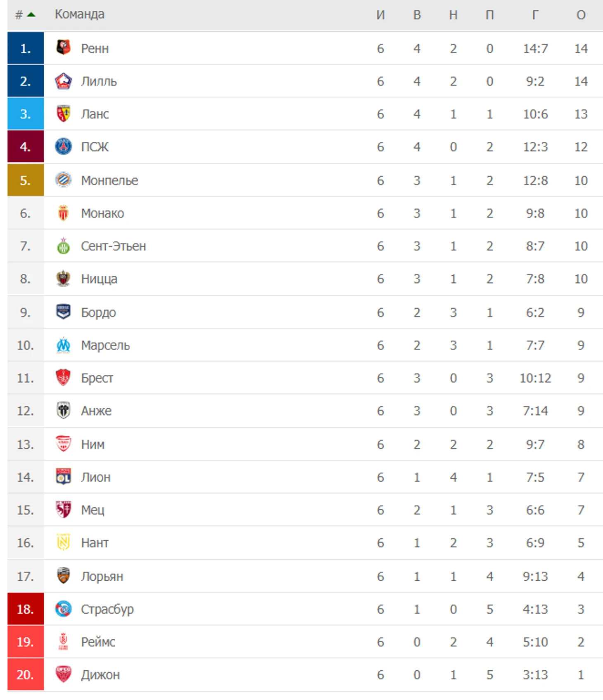Toggle sort by the # position arrow
Viewport: 603px width, 700px height.
pyautogui.click(x=31, y=15)
